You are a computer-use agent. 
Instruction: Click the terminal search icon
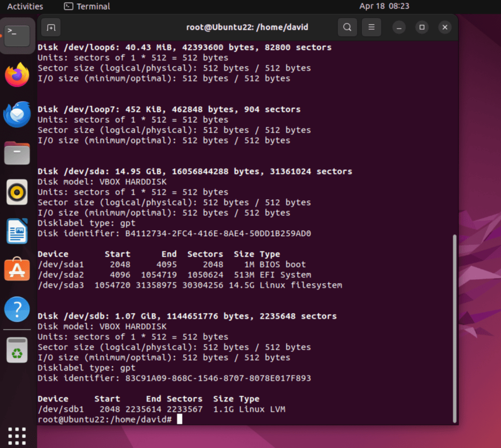coord(347,27)
